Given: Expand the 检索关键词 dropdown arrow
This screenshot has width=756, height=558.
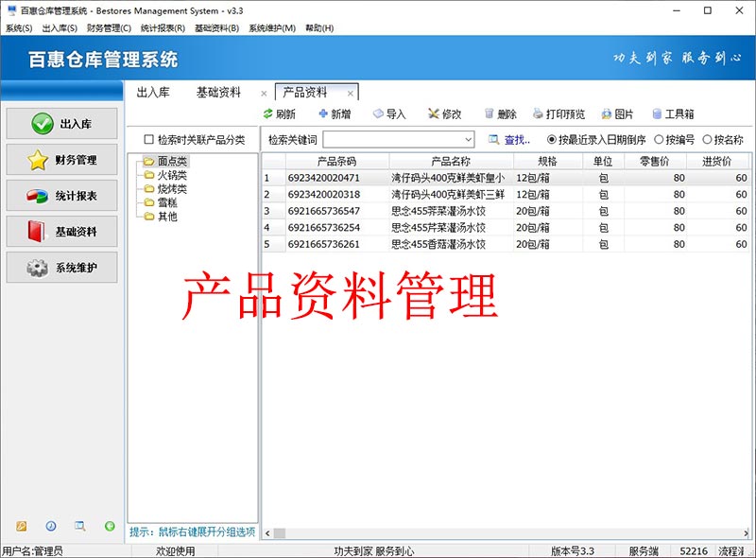Looking at the screenshot, I should 468,140.
